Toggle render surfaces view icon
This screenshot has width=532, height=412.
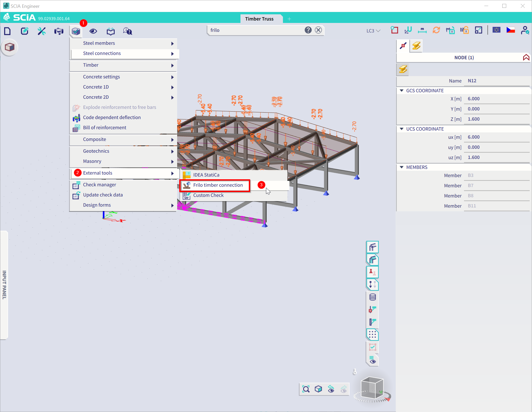(373, 260)
